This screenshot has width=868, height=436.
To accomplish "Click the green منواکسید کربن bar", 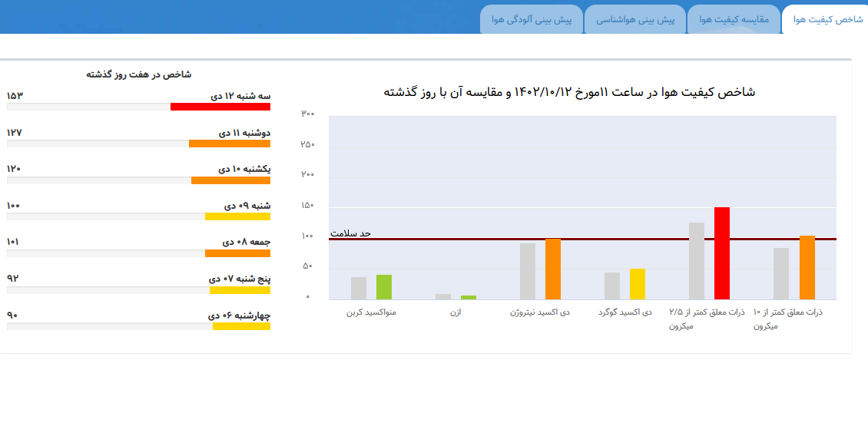I will click(384, 287).
